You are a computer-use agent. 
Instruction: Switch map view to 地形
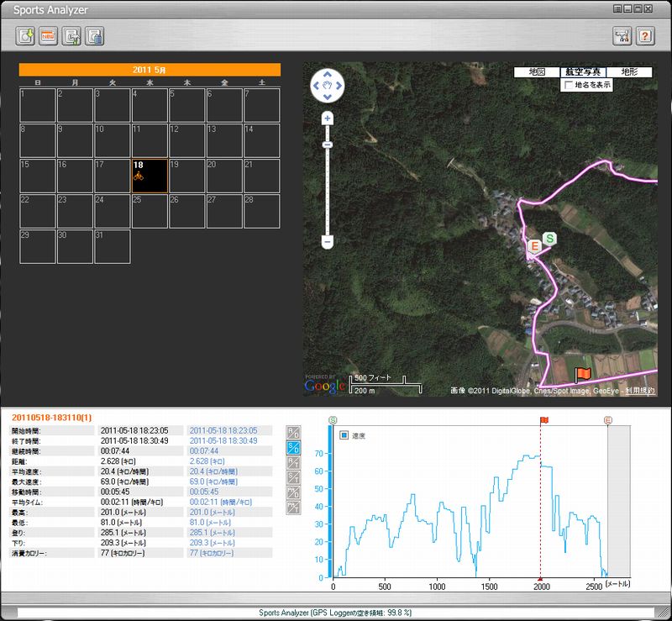coord(629,72)
